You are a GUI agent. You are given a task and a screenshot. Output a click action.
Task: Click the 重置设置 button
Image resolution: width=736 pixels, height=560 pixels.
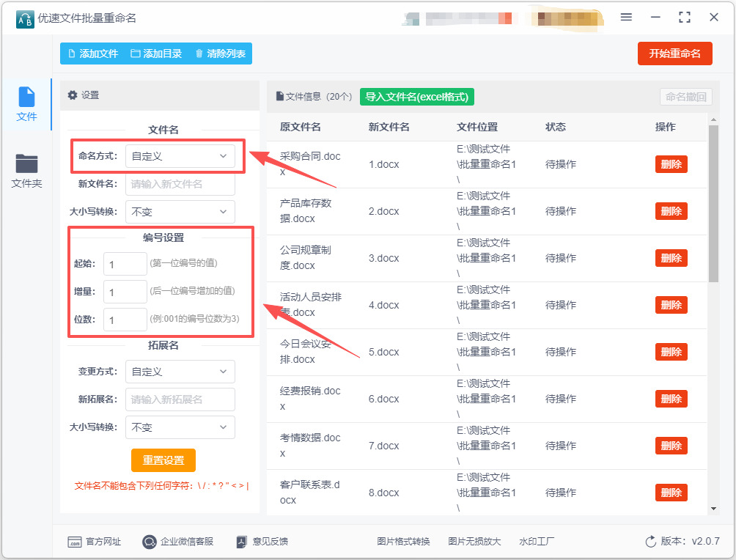[163, 460]
